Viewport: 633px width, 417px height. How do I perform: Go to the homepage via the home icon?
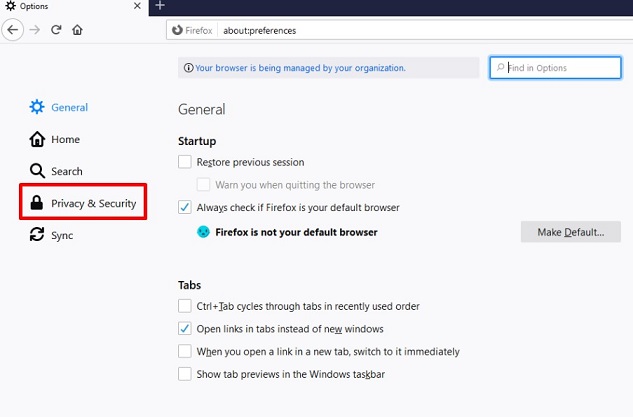77,30
